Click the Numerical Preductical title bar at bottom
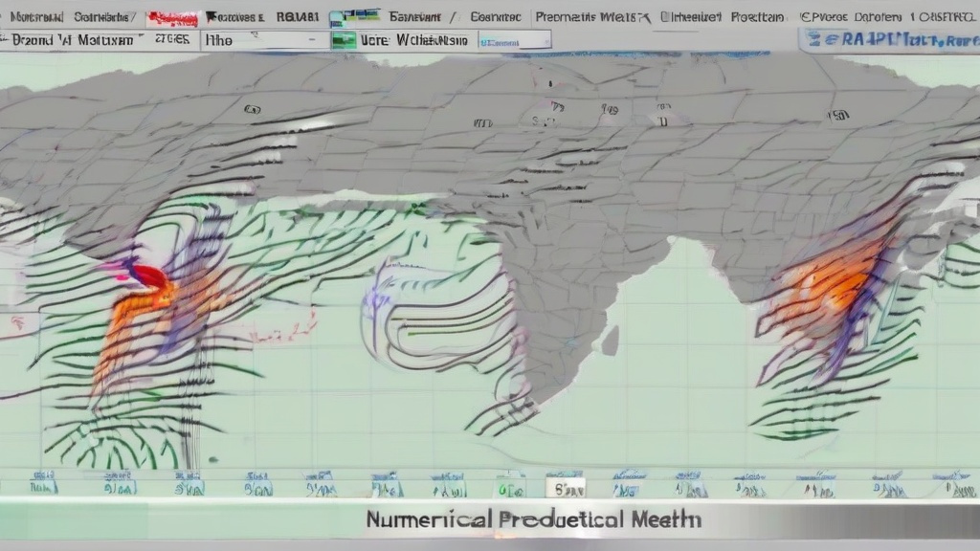 click(532, 519)
